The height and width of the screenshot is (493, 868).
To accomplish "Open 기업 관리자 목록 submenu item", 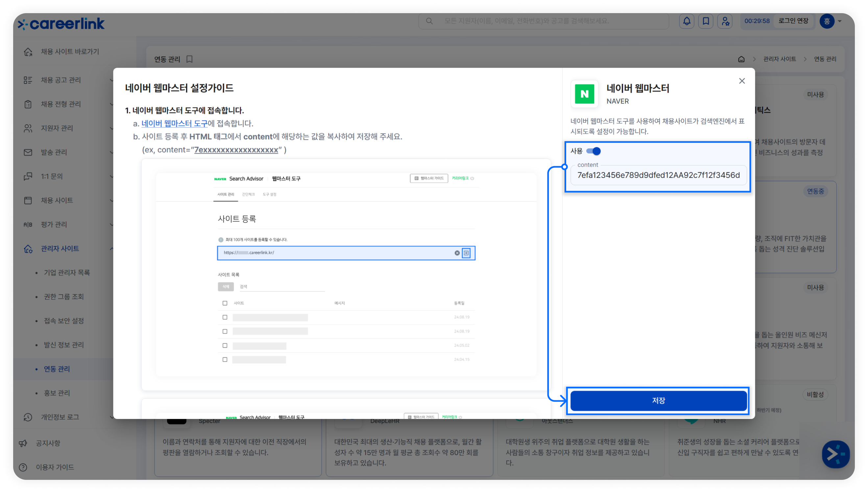I will click(x=67, y=273).
